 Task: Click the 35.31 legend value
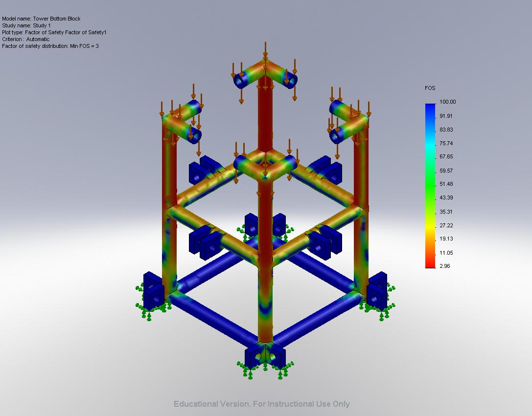tap(446, 212)
